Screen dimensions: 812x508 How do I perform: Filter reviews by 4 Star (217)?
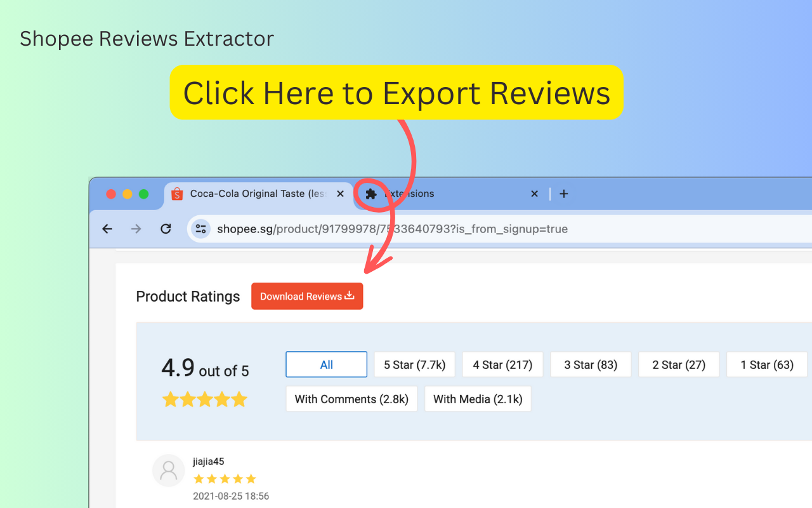[x=502, y=364]
